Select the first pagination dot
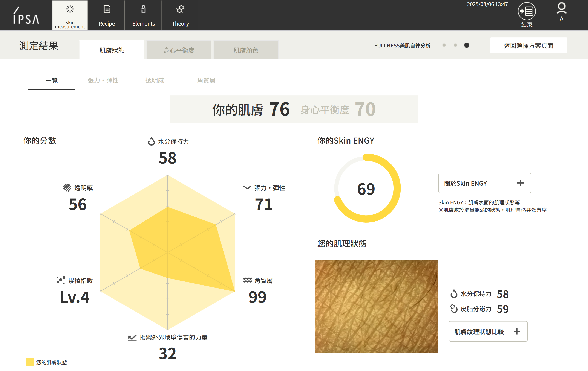This screenshot has width=588, height=371. point(444,45)
